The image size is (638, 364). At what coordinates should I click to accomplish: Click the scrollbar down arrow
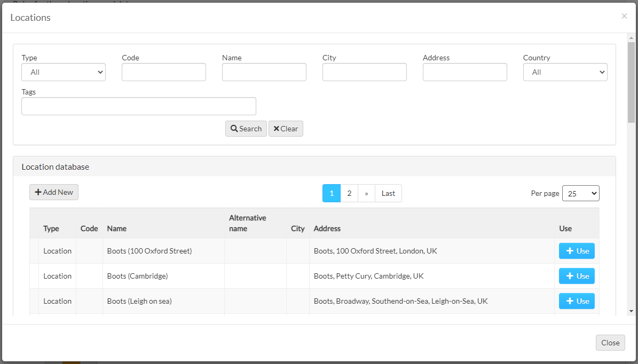point(631,312)
